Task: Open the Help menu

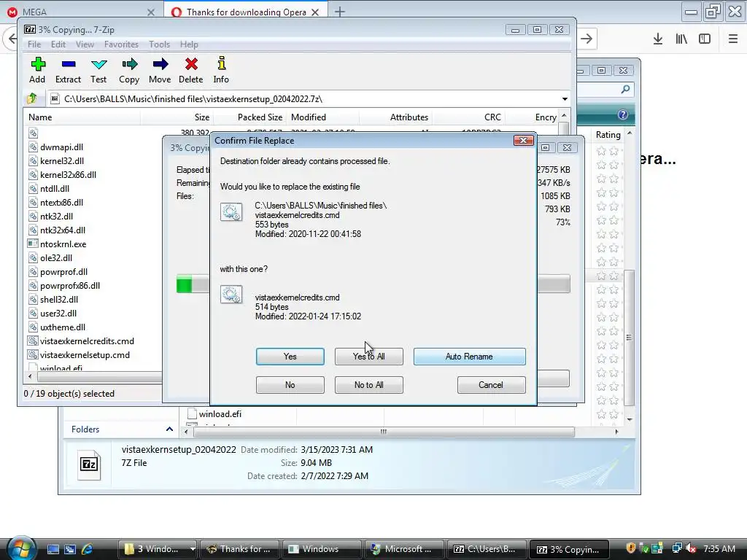Action: click(x=189, y=44)
